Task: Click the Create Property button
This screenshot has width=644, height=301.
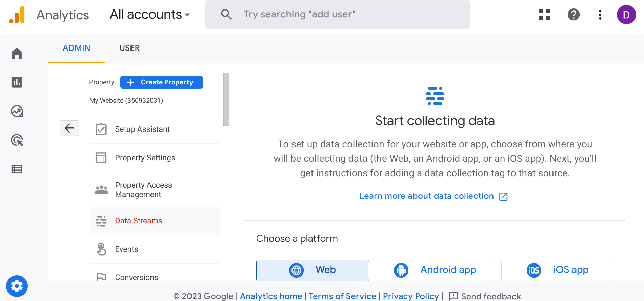Action: tap(161, 82)
